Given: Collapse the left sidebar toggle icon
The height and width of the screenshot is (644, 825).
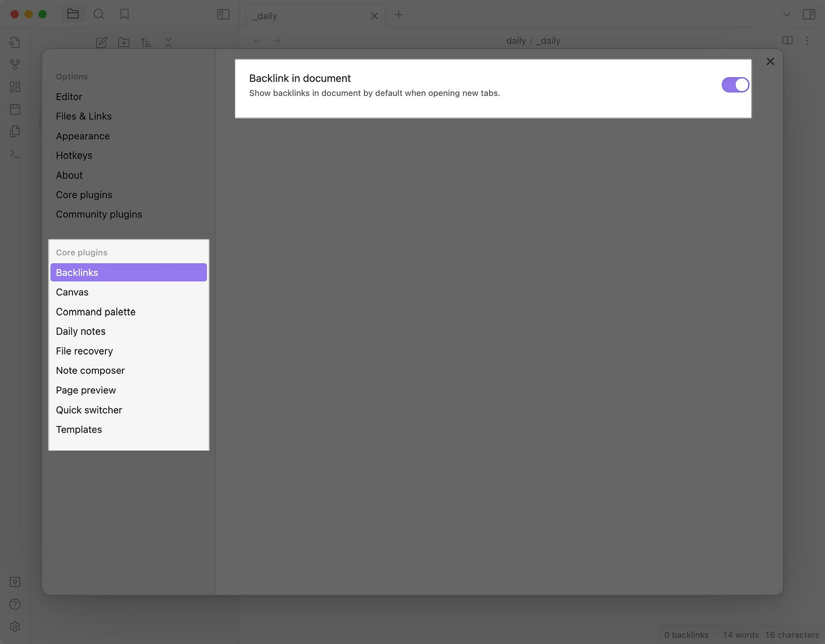Looking at the screenshot, I should coord(223,14).
